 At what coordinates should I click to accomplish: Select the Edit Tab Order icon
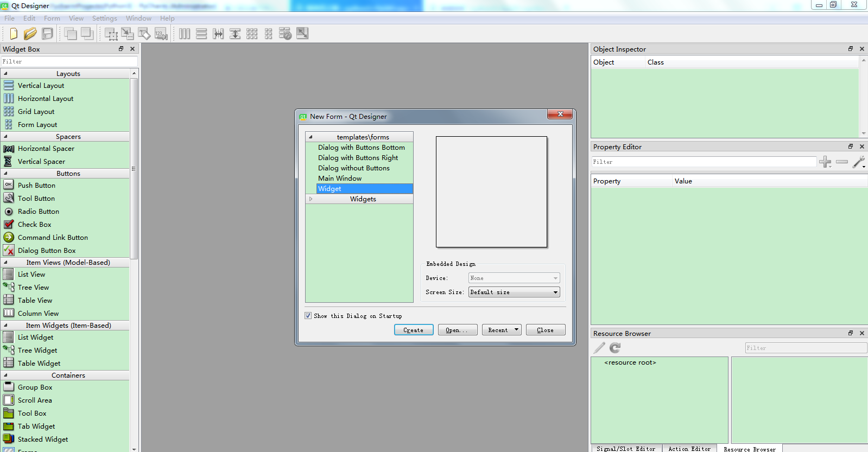click(x=161, y=34)
